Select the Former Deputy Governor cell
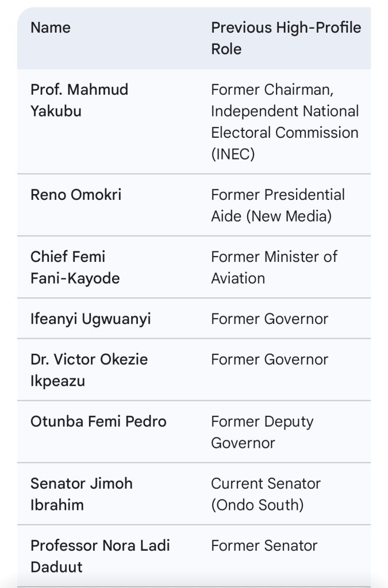This screenshot has width=388, height=588. tap(262, 432)
